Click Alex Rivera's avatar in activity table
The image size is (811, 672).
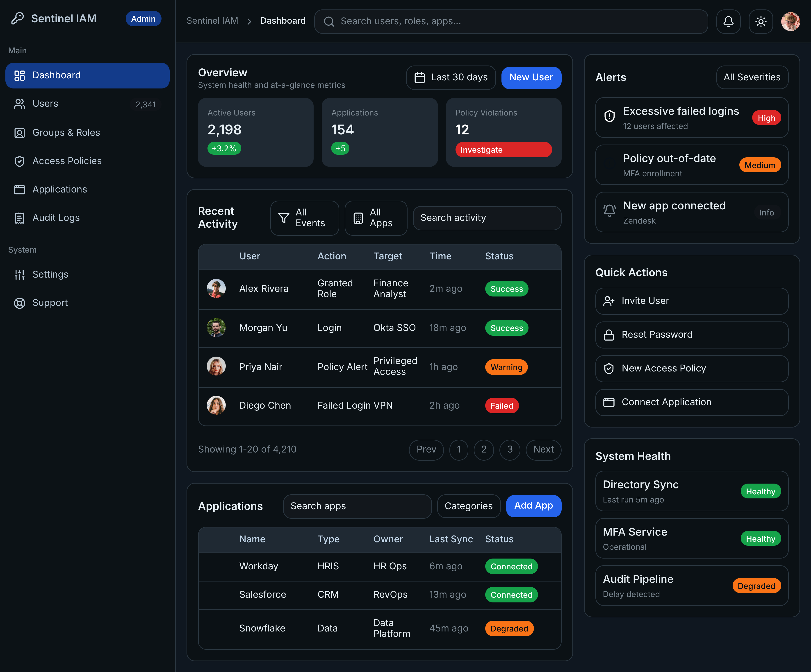[216, 288]
